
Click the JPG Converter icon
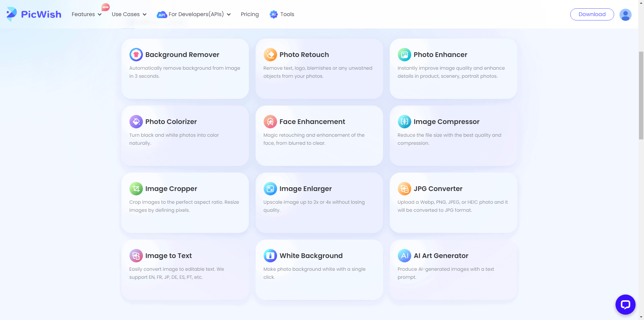coord(405,189)
